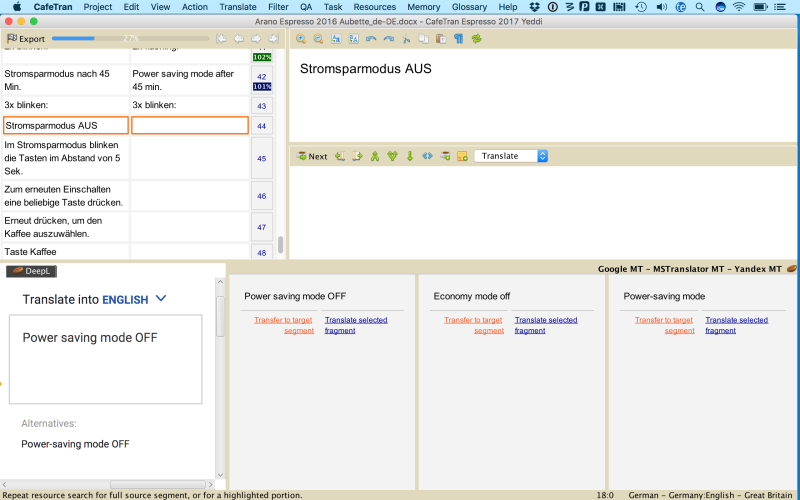Click the Wi-Fi icon in menu bar
The height and width of the screenshot is (500, 800).
(x=738, y=7)
